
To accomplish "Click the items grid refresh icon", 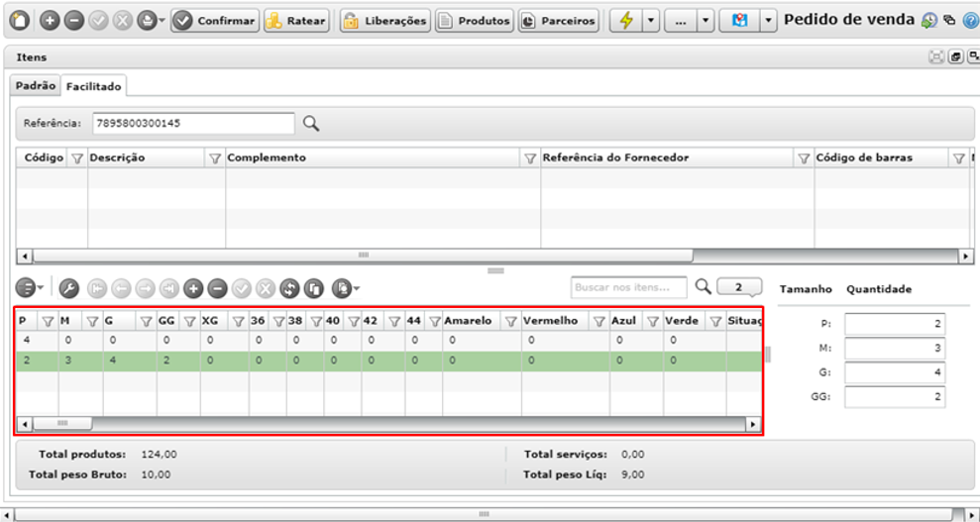I will tap(289, 288).
